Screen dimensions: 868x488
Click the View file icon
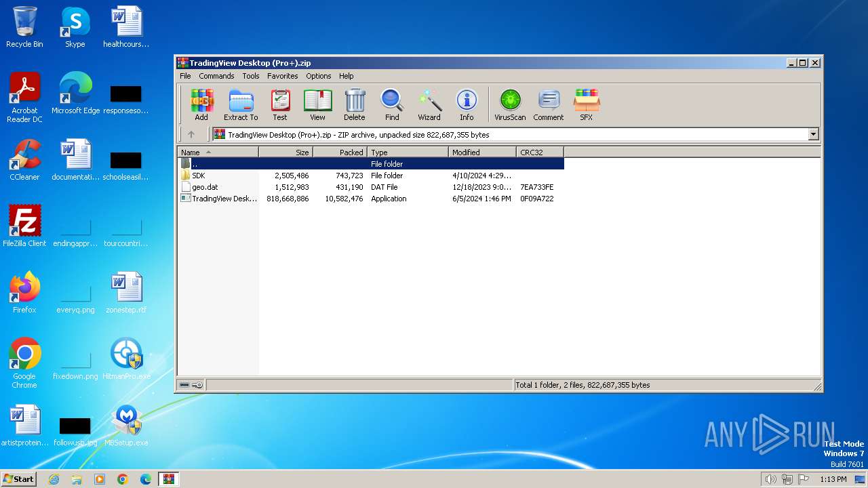[x=317, y=105]
